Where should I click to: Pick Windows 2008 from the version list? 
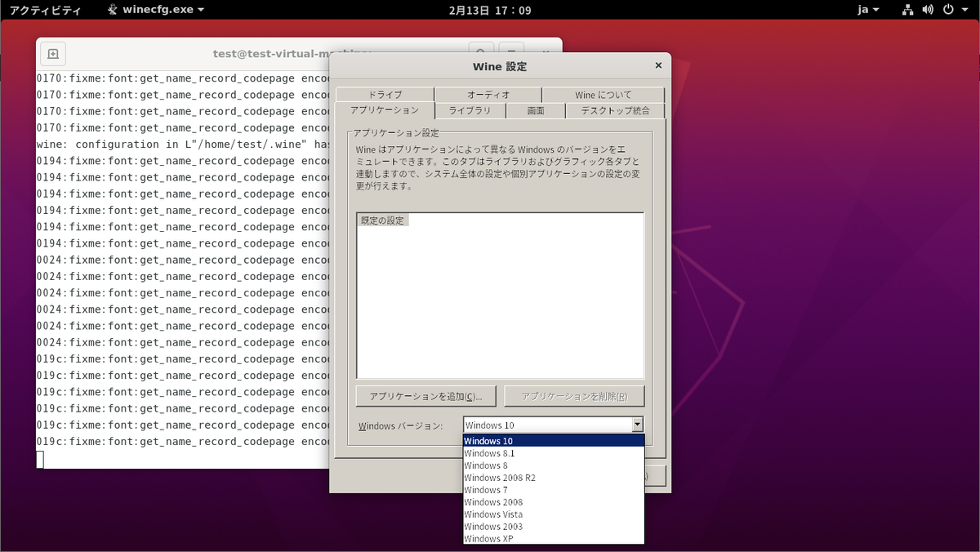(x=554, y=502)
